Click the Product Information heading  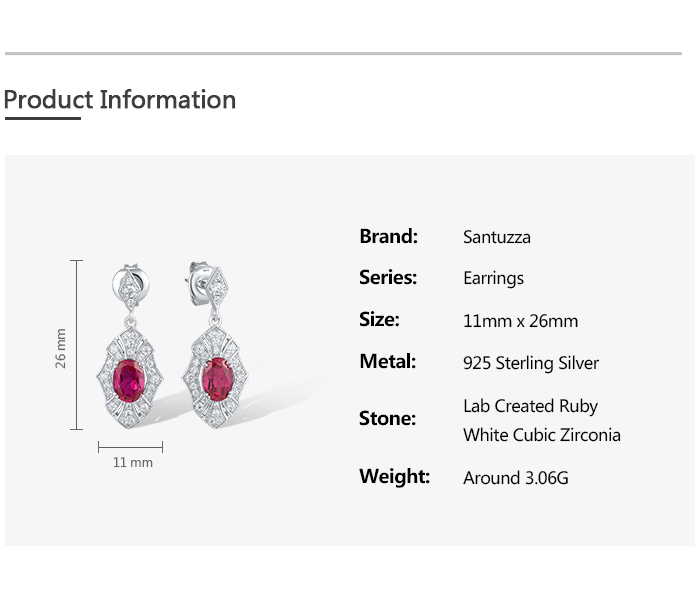click(120, 100)
